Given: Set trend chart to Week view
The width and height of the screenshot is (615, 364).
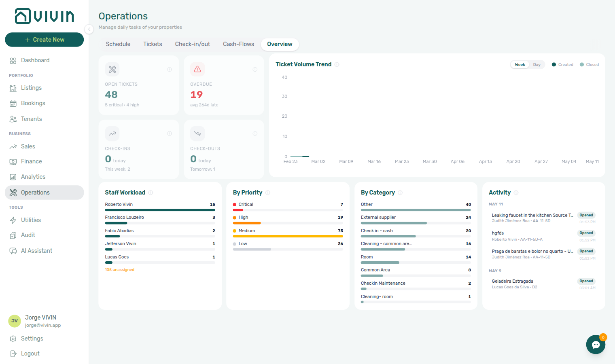Looking at the screenshot, I should 520,65.
